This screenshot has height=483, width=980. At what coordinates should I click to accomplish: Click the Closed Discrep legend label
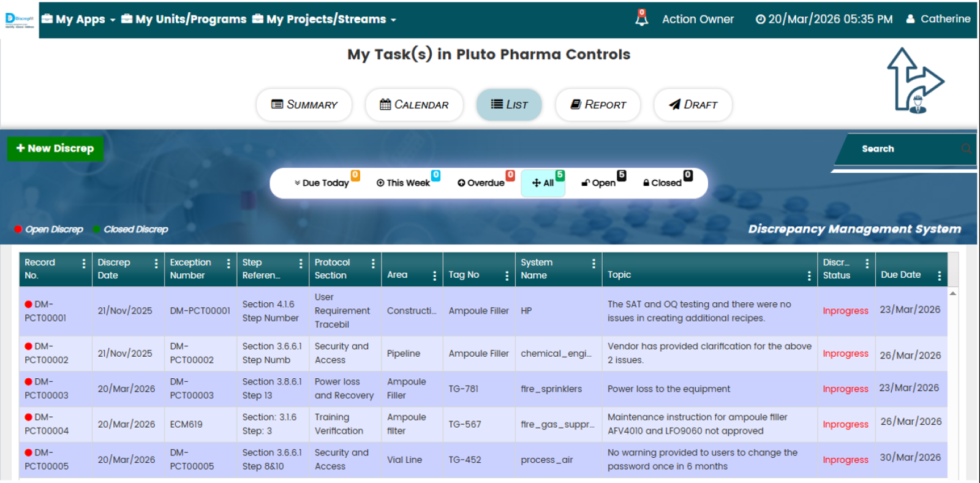point(136,229)
